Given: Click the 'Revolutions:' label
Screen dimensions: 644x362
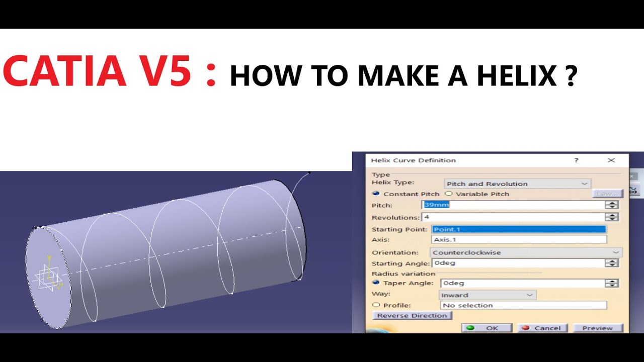Looking at the screenshot, I should pos(395,217).
